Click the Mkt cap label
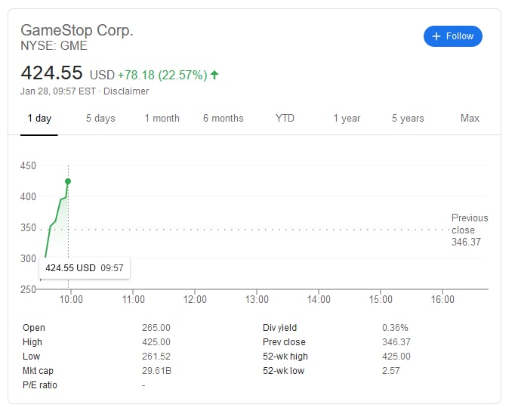Viewport: 515px width, 420px height. point(38,371)
